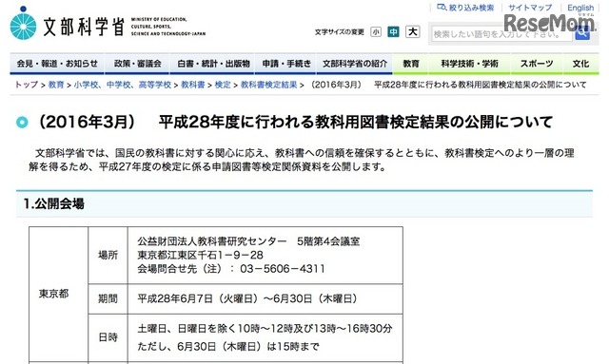The height and width of the screenshot is (364, 609).
Task: Click the 1.公開会場 section heading
Action: (x=53, y=203)
